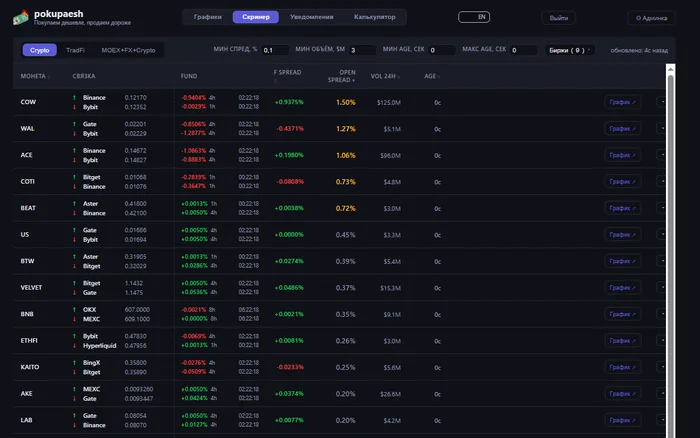This screenshot has width=700, height=438.
Task: Click the OKX exchange in BNB row
Action: click(89, 309)
